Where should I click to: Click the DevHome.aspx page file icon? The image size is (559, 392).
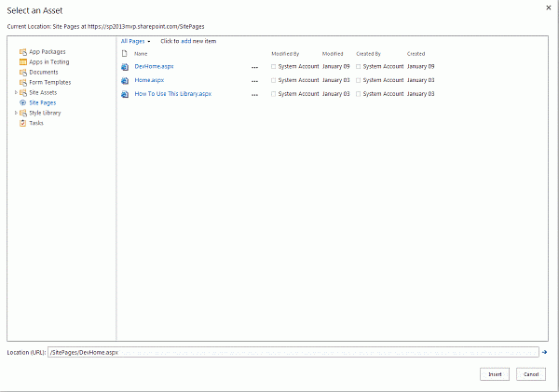click(x=125, y=67)
